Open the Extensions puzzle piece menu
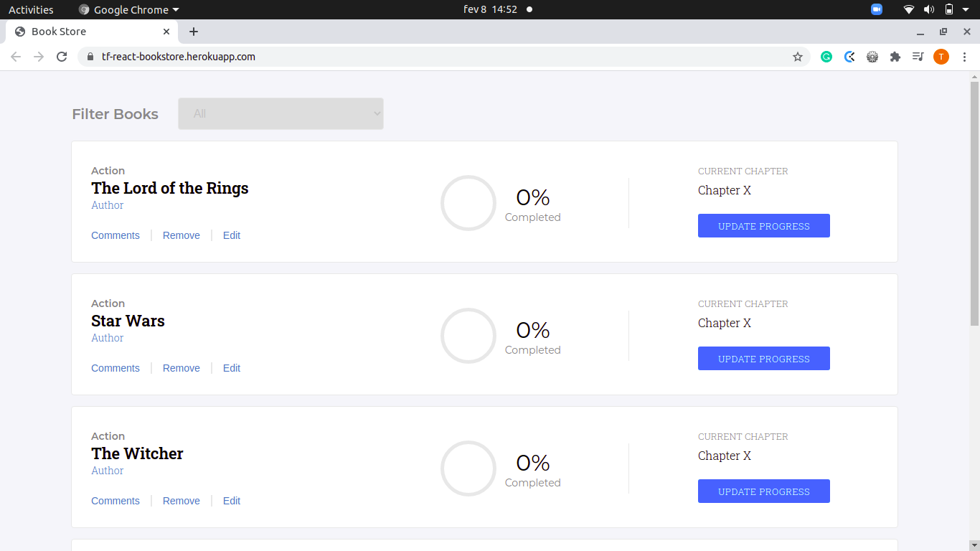The image size is (980, 551). pyautogui.click(x=895, y=57)
